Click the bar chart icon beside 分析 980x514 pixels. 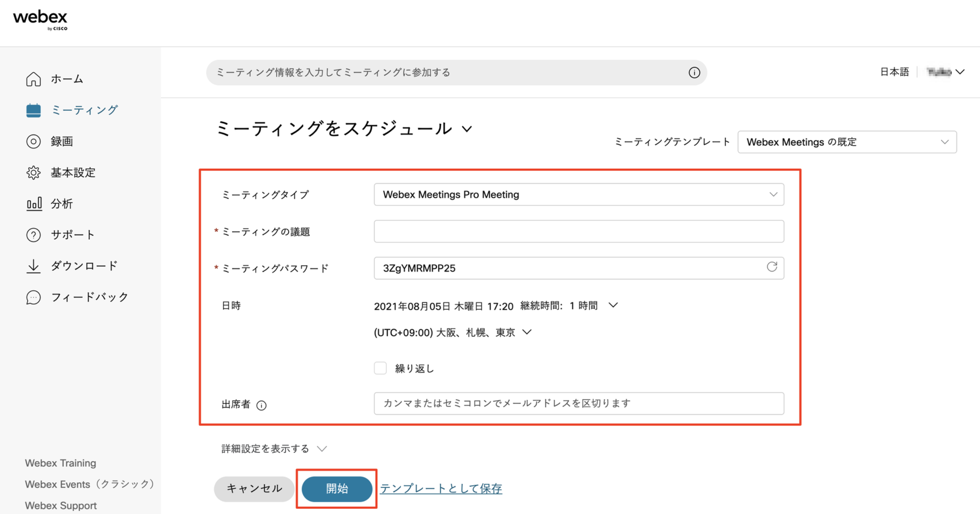34,204
